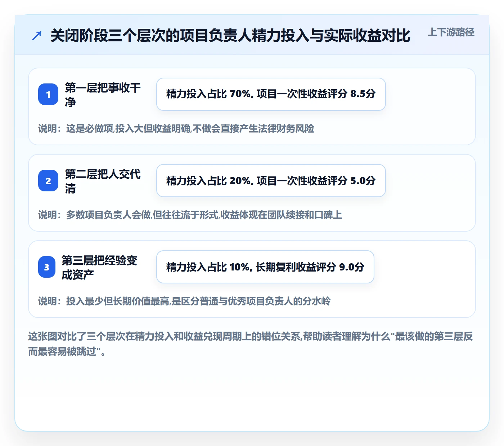Click the box 精力投入占比 20%, 项目一次性收益评分 5.0分
The width and height of the screenshot is (504, 446).
[x=271, y=181]
